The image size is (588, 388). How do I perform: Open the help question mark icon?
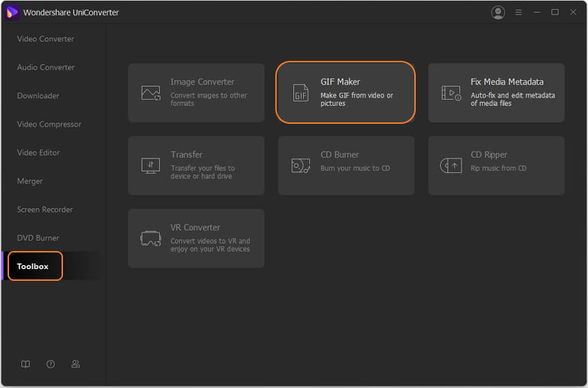tap(50, 364)
